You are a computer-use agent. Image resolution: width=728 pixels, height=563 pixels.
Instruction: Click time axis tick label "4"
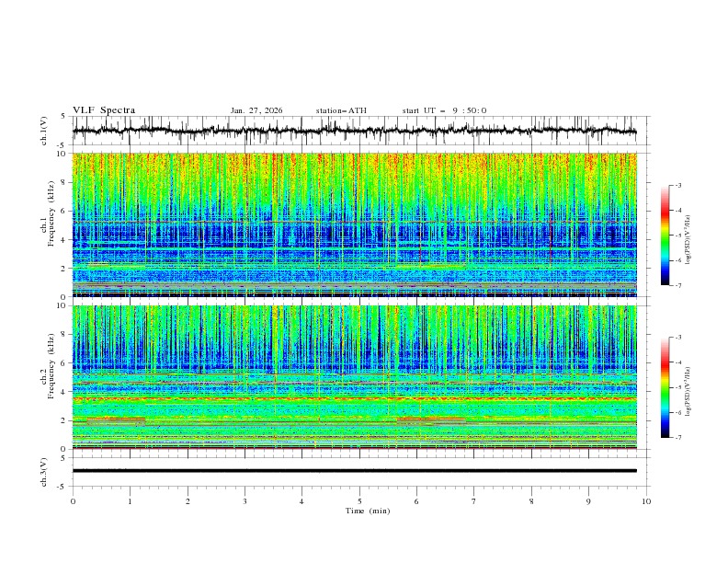tap(301, 501)
